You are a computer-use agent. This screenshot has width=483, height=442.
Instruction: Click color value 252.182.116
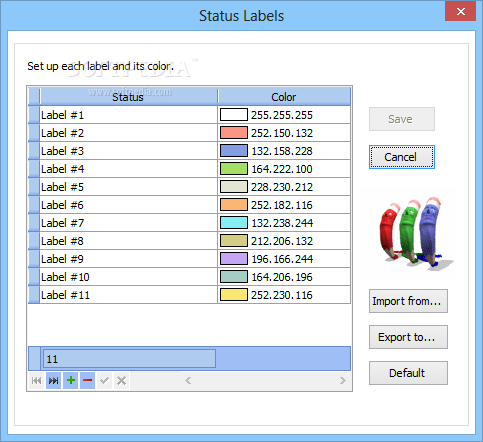tap(282, 205)
